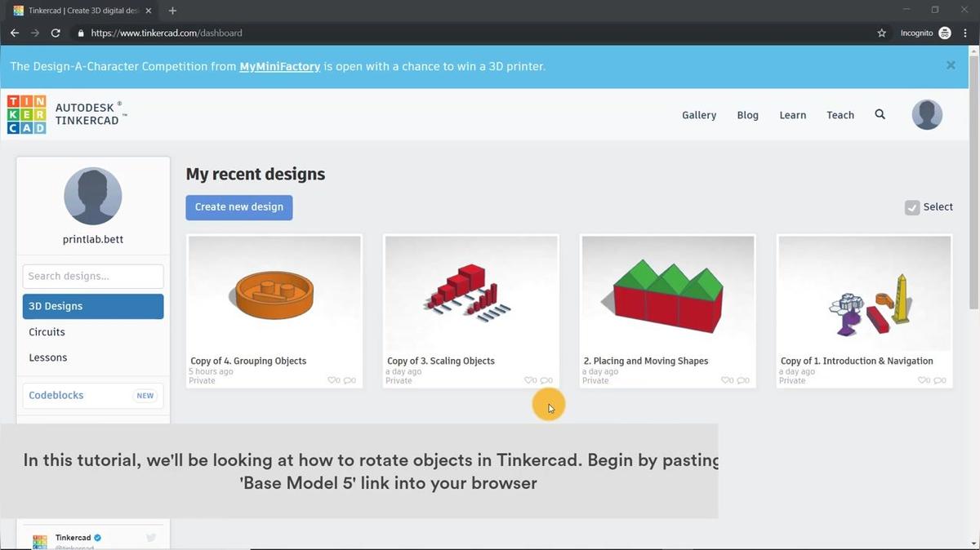This screenshot has width=980, height=550.
Task: Like Copy of 1. Introduction & Navigation design
Action: [x=924, y=380]
